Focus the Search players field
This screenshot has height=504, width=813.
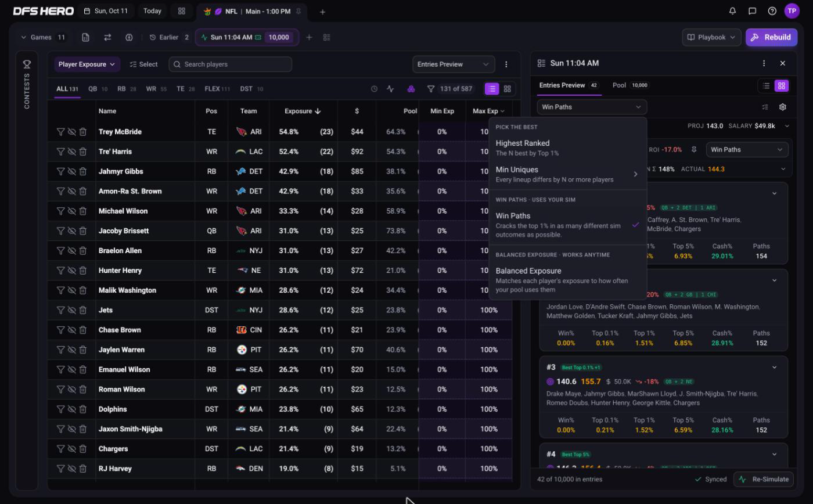point(231,64)
